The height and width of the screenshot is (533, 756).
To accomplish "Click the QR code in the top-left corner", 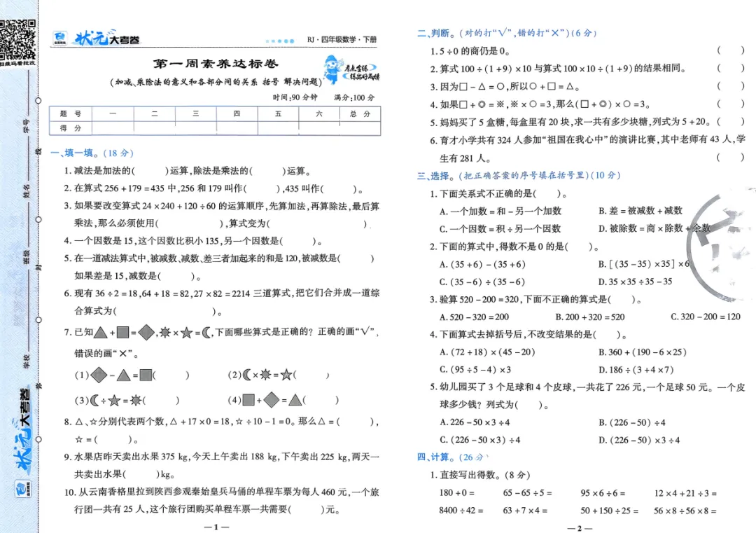I will (17, 39).
